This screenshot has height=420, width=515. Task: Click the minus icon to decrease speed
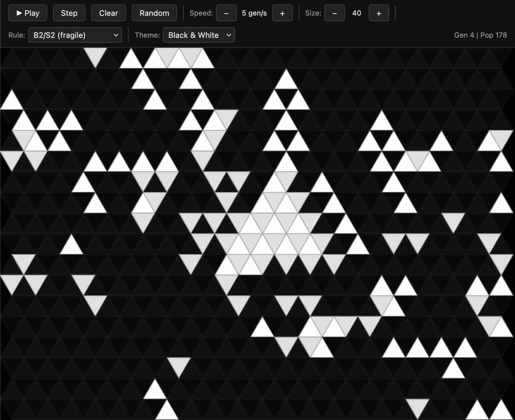(x=226, y=13)
